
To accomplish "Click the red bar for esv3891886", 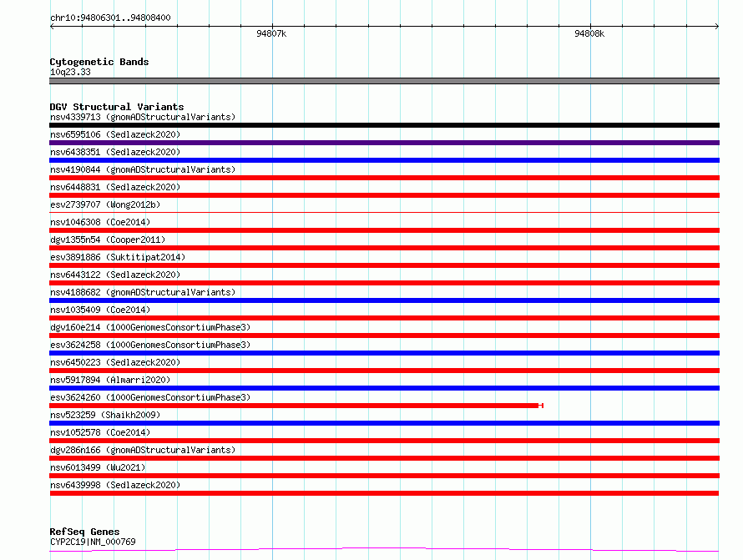I will tap(384, 265).
